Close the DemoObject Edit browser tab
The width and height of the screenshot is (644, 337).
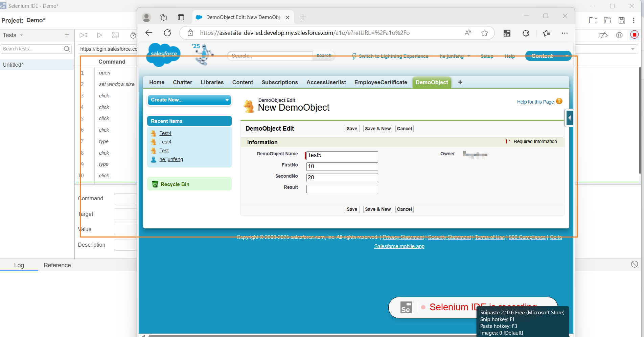(x=287, y=17)
